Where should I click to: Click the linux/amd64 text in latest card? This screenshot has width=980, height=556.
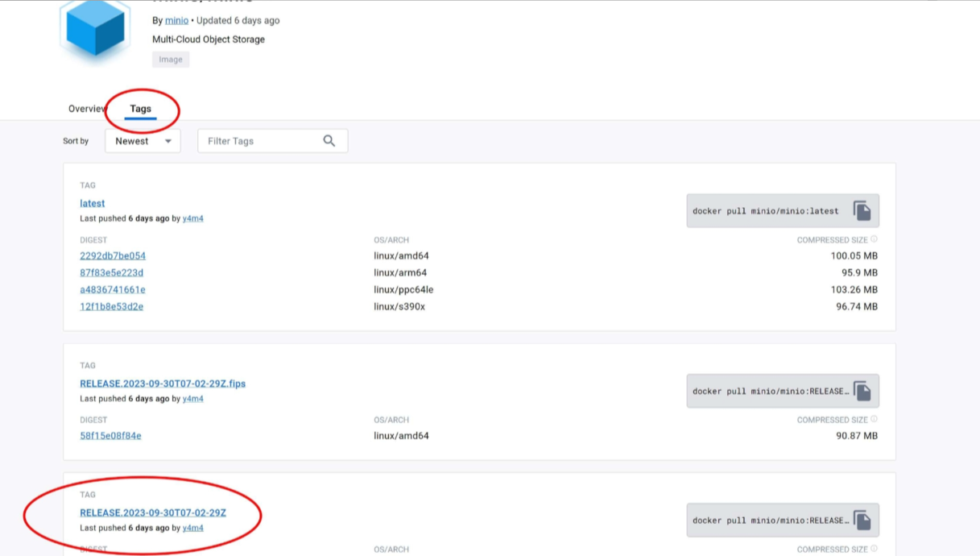tap(401, 256)
